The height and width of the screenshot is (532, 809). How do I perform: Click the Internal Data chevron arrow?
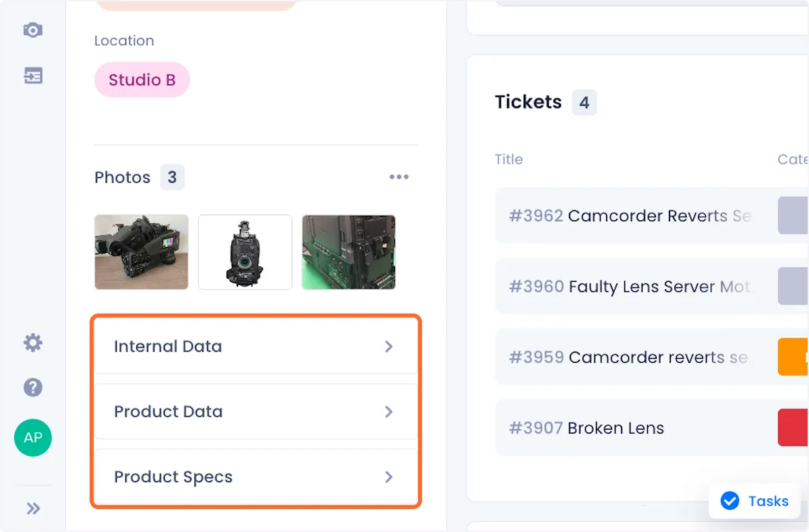click(388, 347)
